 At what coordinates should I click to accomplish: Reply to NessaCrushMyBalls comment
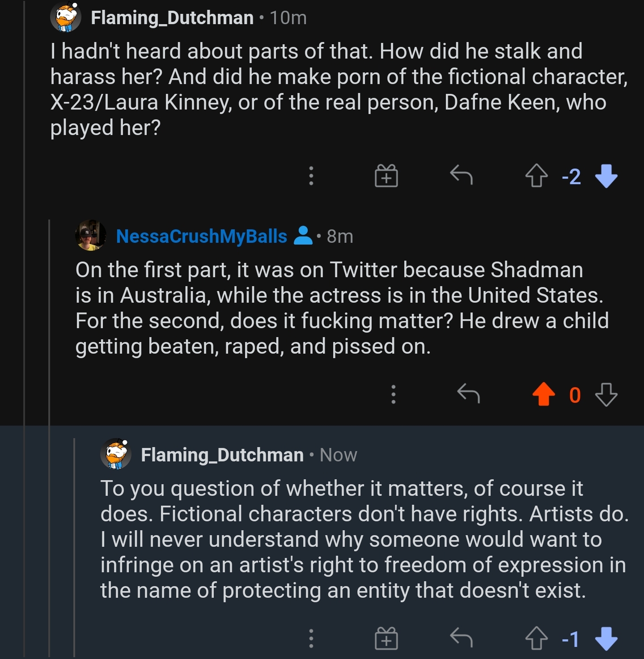468,393
